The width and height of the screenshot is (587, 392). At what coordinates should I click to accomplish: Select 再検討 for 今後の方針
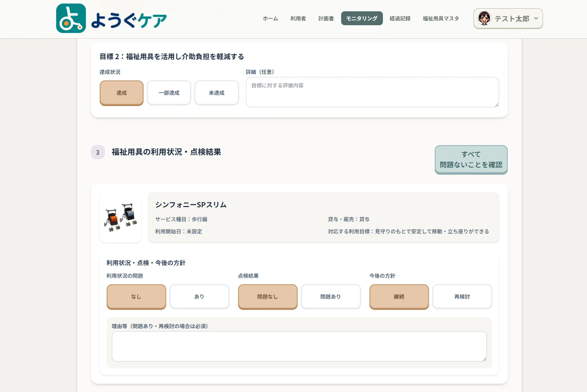462,296
